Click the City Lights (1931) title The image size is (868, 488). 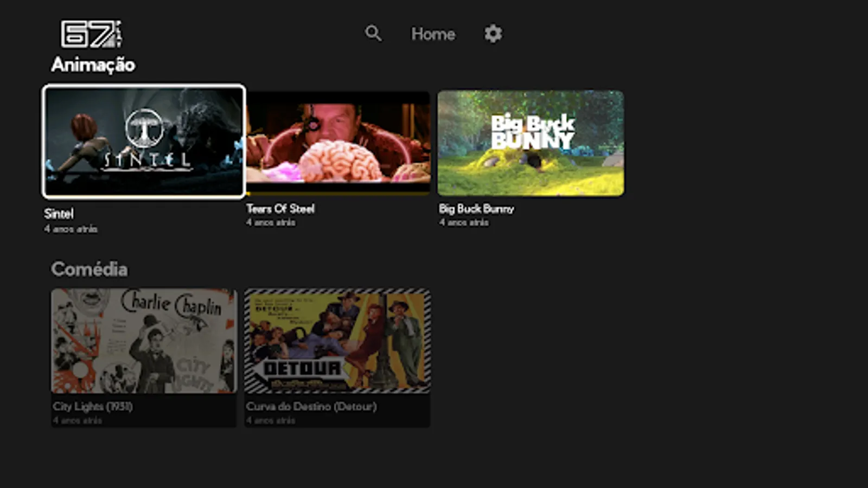(x=93, y=406)
